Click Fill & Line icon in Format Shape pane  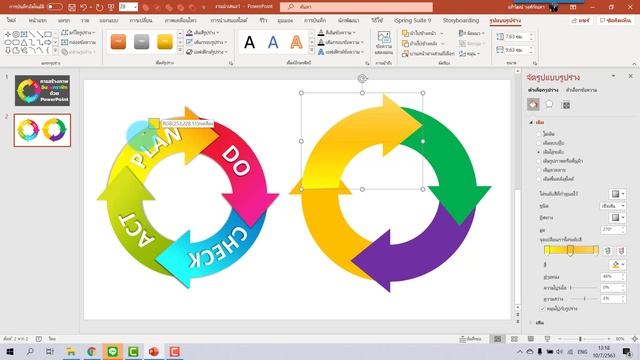tap(533, 105)
